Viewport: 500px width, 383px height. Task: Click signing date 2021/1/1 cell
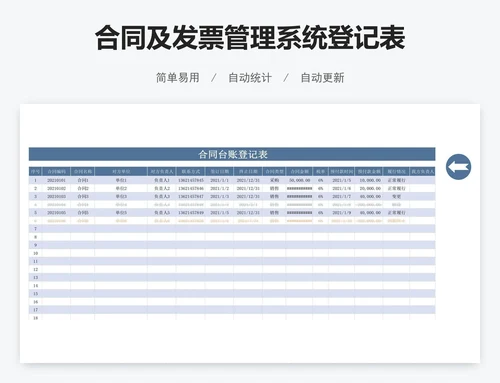219,180
